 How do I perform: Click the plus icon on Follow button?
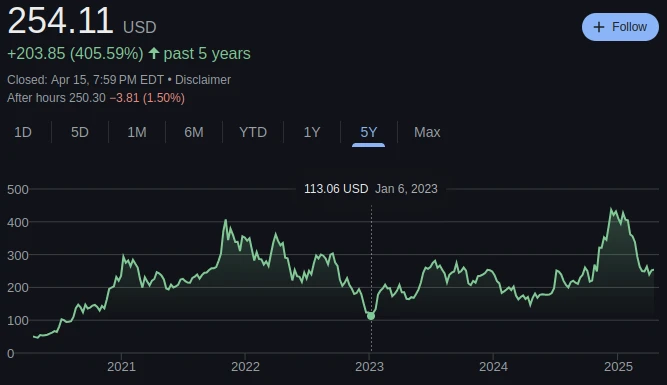[x=599, y=27]
